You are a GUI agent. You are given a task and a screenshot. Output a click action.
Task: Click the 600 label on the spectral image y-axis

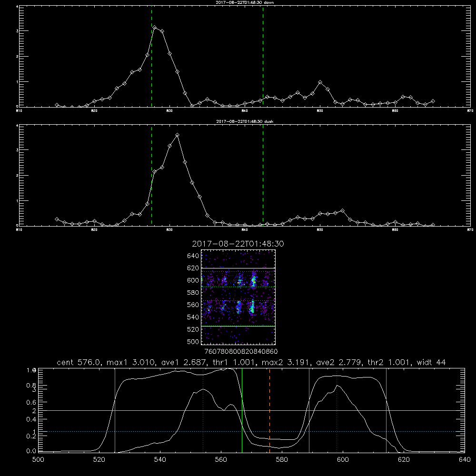click(193, 280)
